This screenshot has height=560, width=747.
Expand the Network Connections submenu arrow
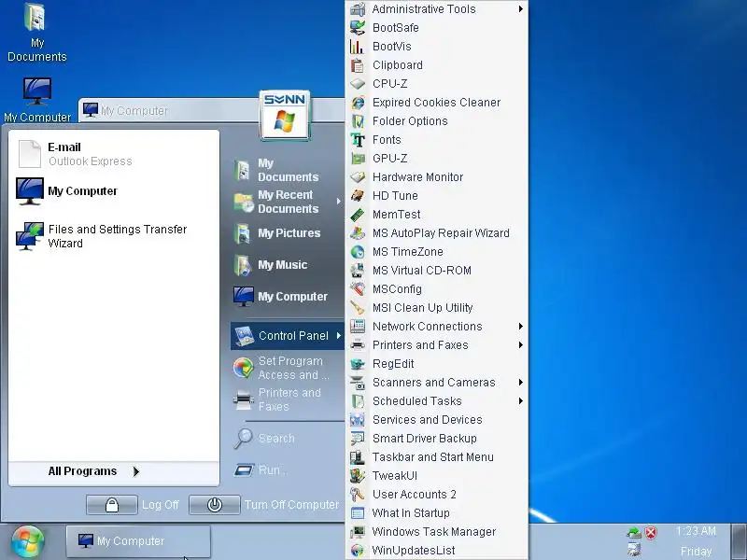point(521,326)
